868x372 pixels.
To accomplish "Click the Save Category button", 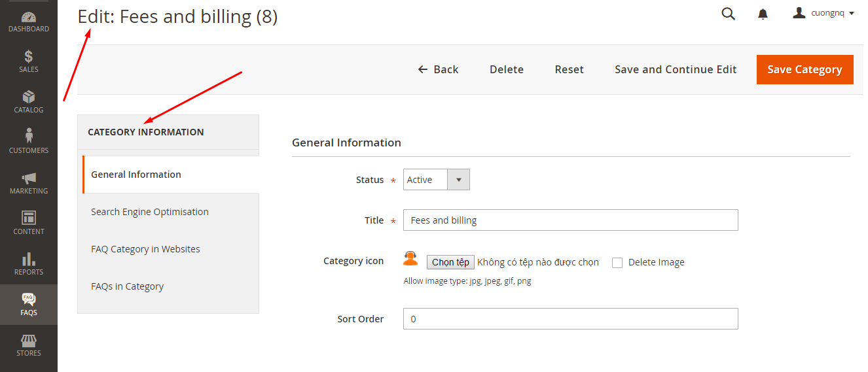I will (x=805, y=69).
